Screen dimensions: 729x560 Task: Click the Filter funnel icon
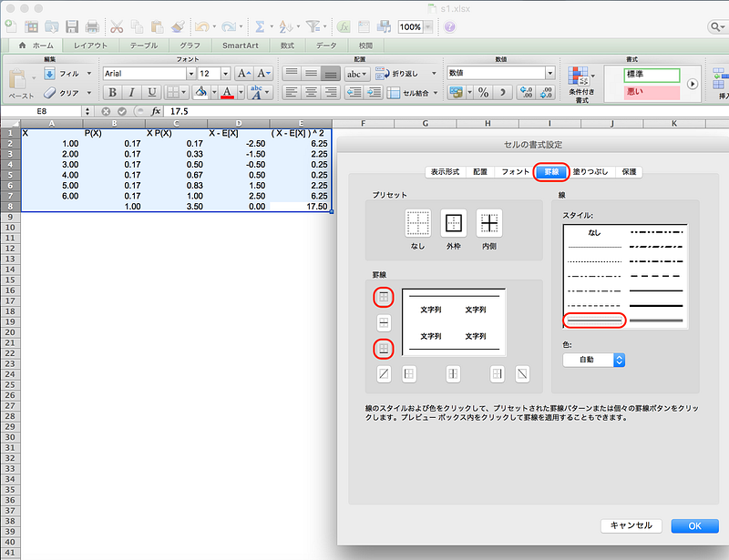(x=313, y=26)
